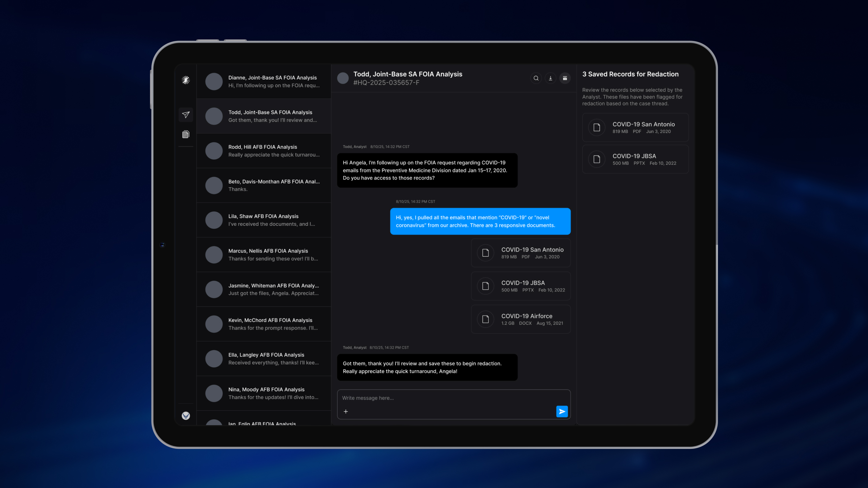Screen dimensions: 868x488
Task: Click the preview "I've received the documents, and I..."
Action: click(272, 224)
